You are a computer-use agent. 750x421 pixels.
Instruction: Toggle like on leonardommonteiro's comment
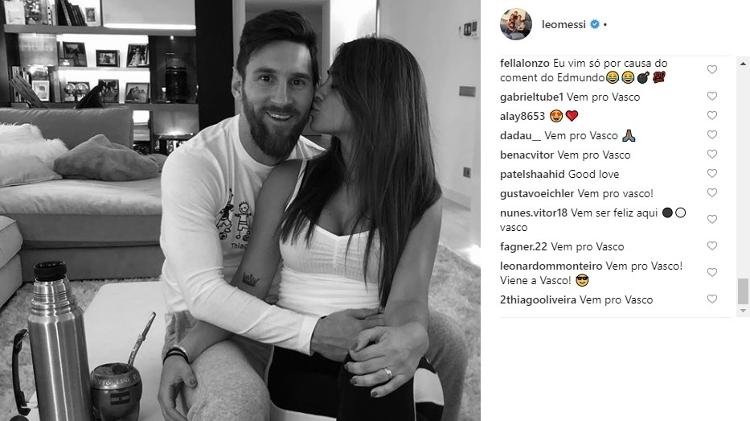[x=712, y=272]
